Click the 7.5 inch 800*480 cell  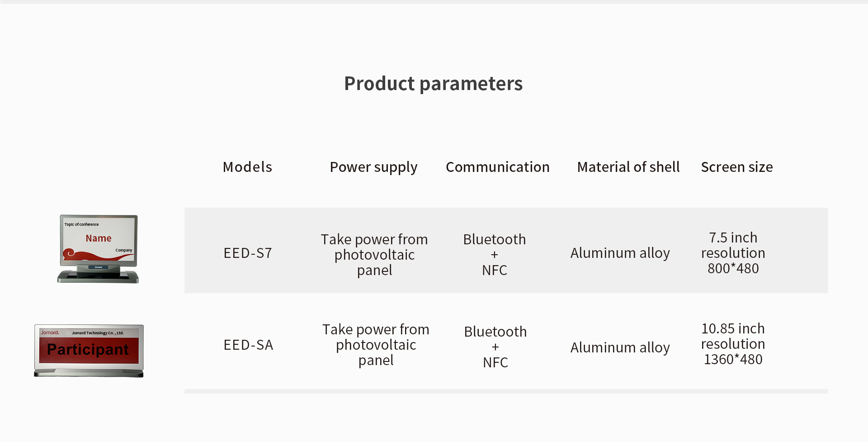(x=733, y=252)
